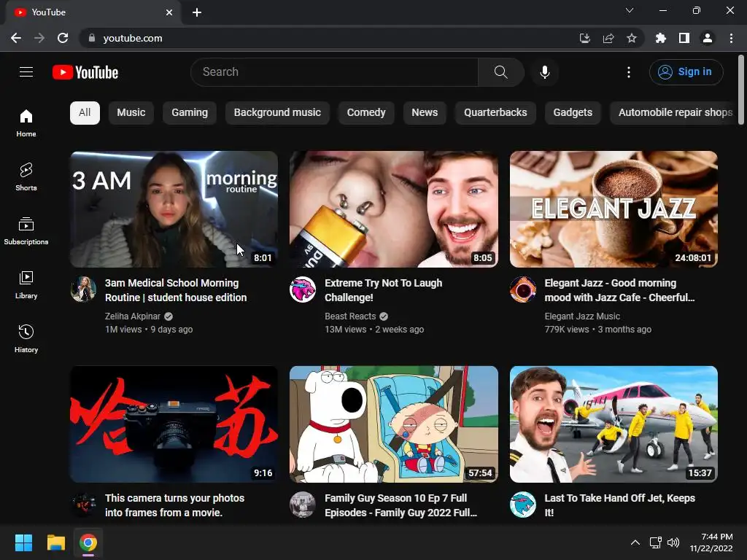This screenshot has width=747, height=560.
Task: Open Chrome three-dot menu
Action: click(x=731, y=38)
